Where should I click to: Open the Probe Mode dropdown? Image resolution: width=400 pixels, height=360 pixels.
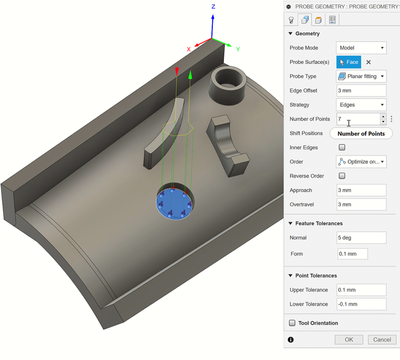(x=361, y=48)
